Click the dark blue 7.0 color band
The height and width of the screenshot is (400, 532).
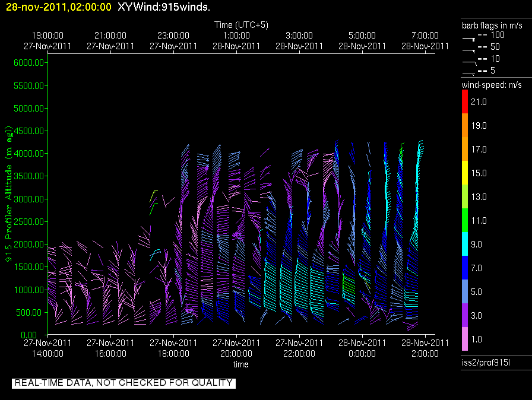tap(464, 268)
